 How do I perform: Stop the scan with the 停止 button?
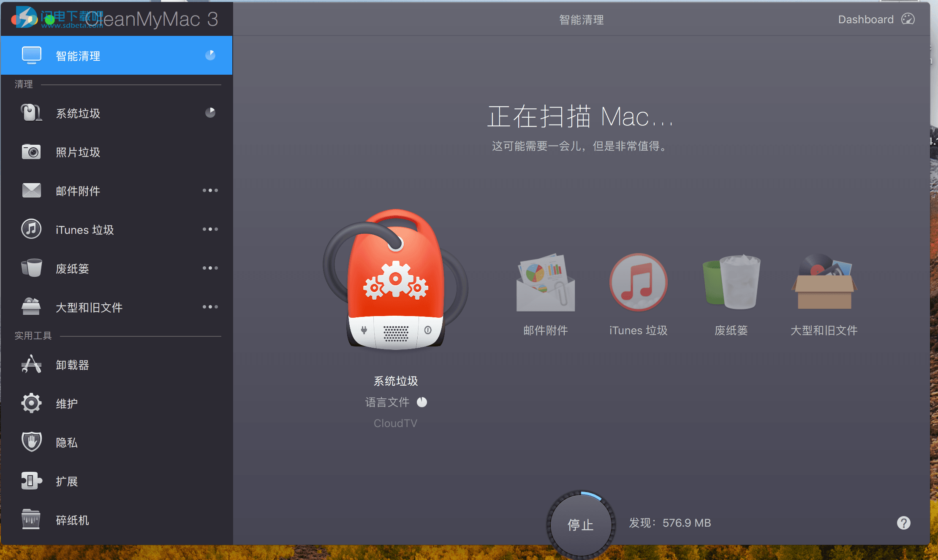pyautogui.click(x=581, y=525)
